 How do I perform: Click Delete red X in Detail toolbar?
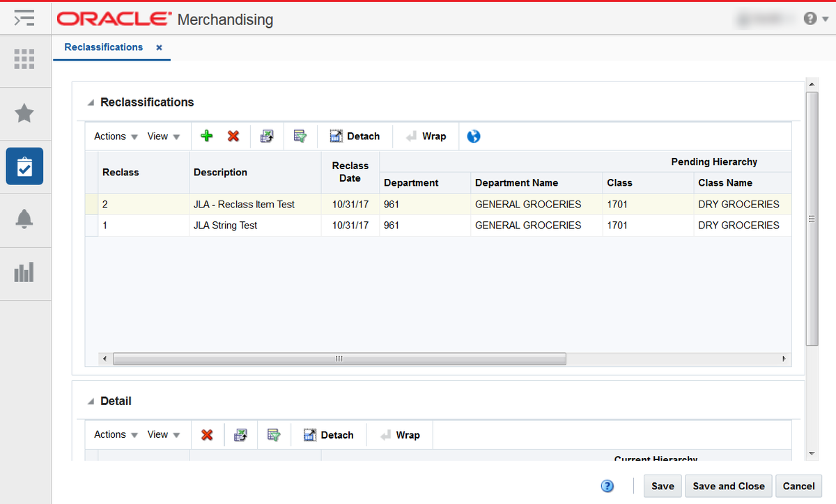[x=207, y=435]
